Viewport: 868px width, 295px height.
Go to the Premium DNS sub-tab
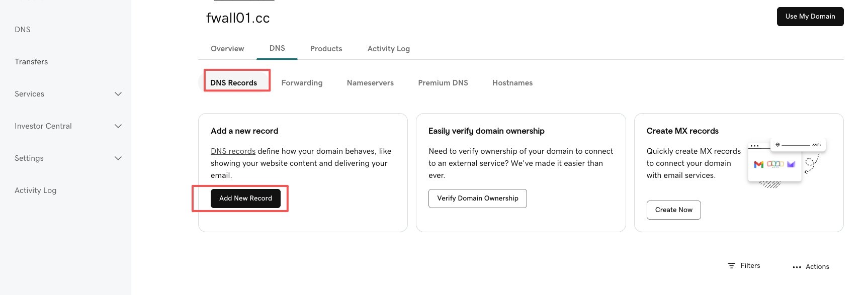click(x=443, y=83)
